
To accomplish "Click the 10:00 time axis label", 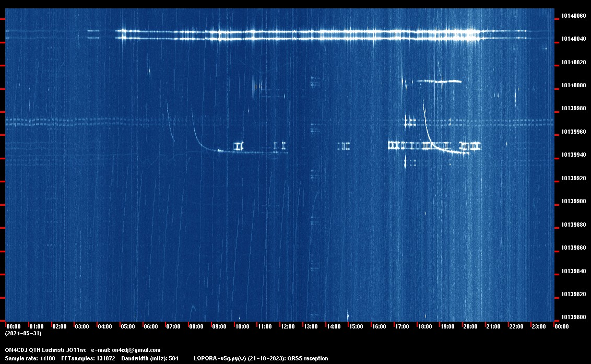I will click(x=242, y=326).
